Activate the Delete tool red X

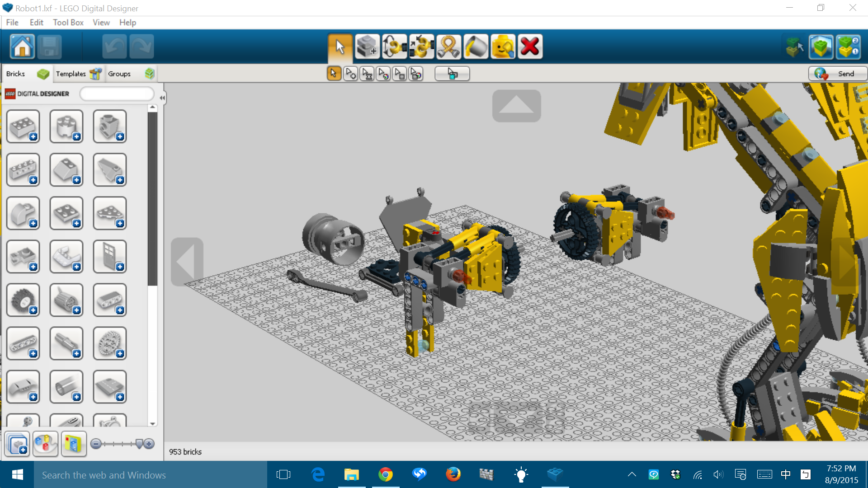[530, 47]
